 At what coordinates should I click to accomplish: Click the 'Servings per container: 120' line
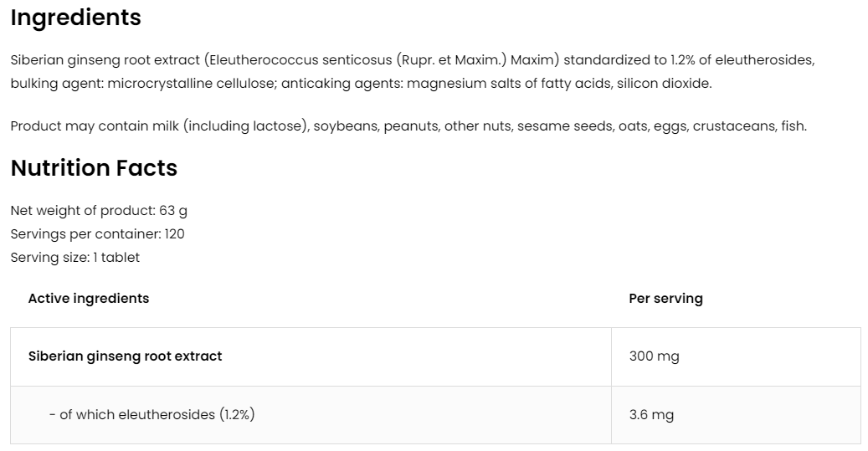[97, 234]
